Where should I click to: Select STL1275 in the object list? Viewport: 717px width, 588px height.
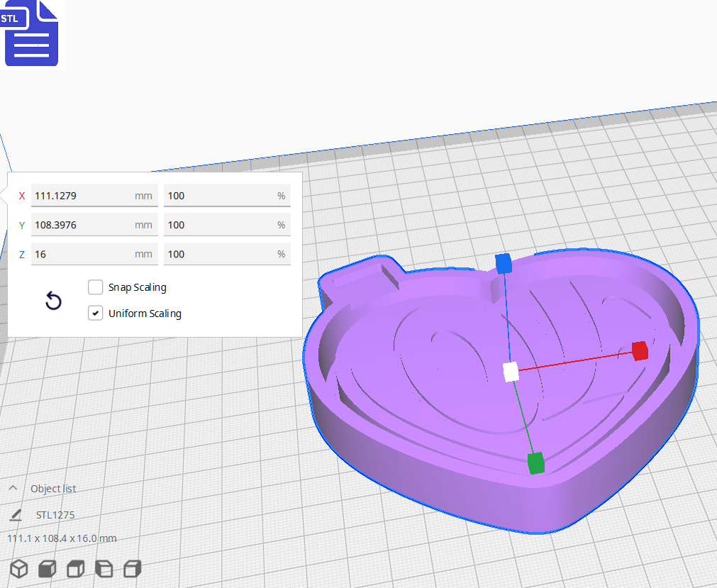point(55,514)
